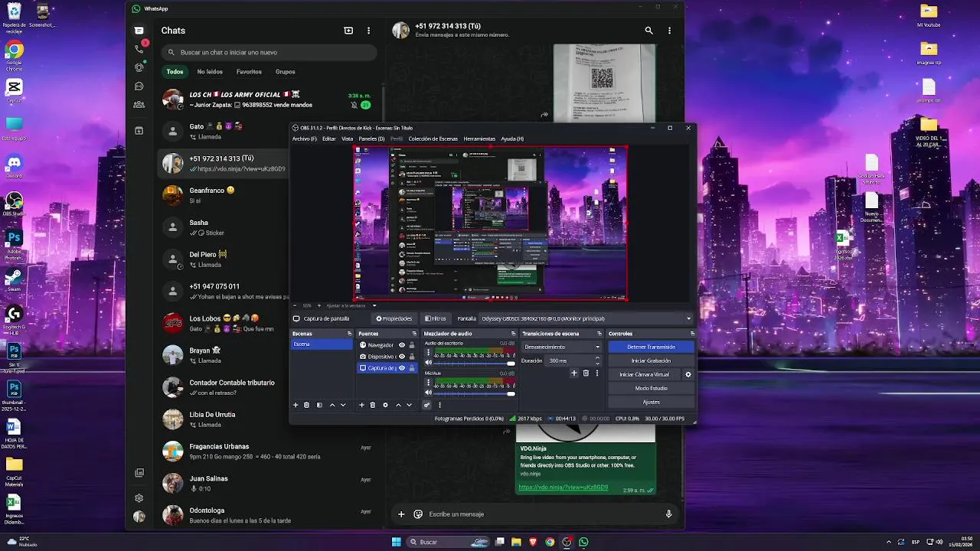The height and width of the screenshot is (551, 980).
Task: Start a new WhatsApp chat
Action: click(348, 31)
